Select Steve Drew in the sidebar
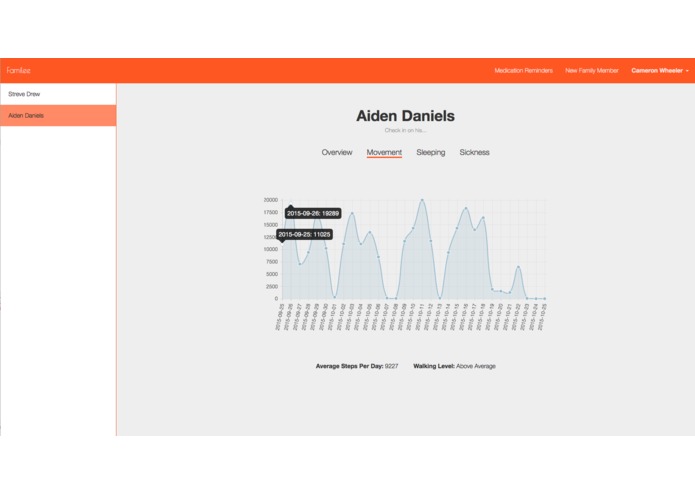The height and width of the screenshot is (494, 695). (x=58, y=94)
